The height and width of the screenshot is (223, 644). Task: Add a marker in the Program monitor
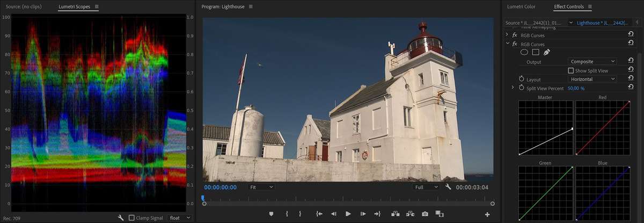coord(271,214)
